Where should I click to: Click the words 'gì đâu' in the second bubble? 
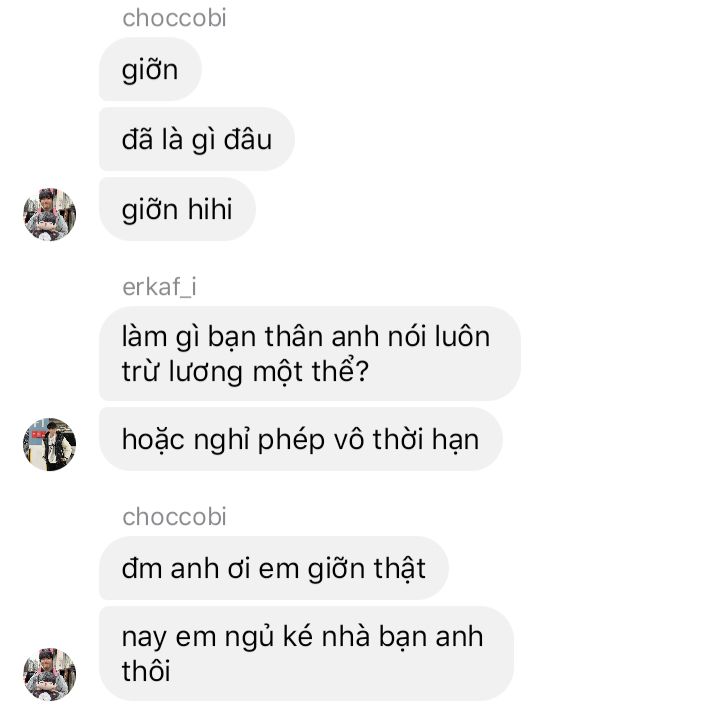232,140
